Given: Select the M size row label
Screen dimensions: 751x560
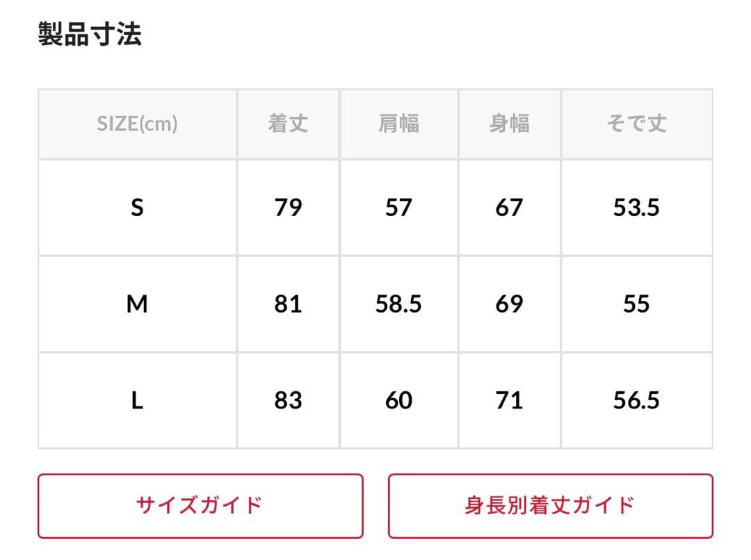Looking at the screenshot, I should 138,304.
